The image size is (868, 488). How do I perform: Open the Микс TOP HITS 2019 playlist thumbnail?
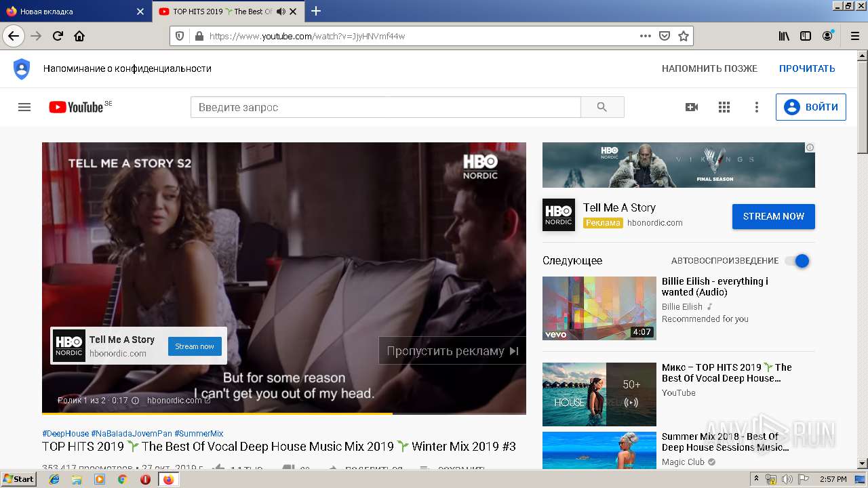click(599, 394)
